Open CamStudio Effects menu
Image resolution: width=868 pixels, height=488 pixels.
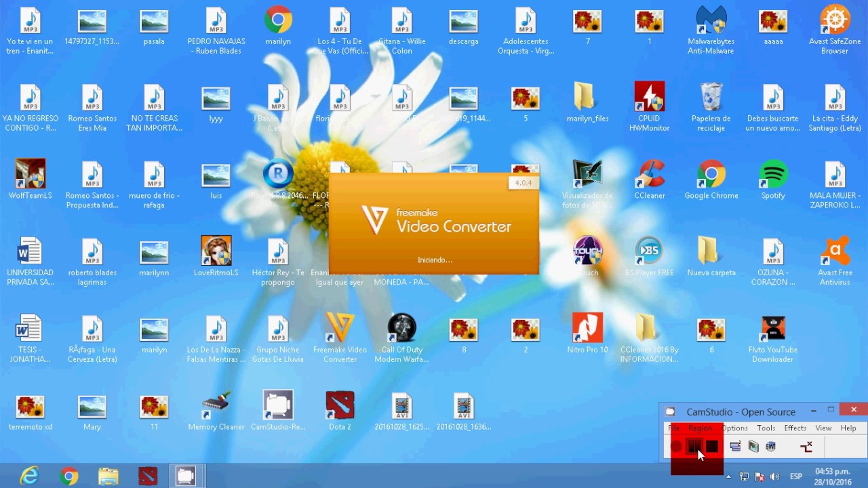pyautogui.click(x=795, y=428)
